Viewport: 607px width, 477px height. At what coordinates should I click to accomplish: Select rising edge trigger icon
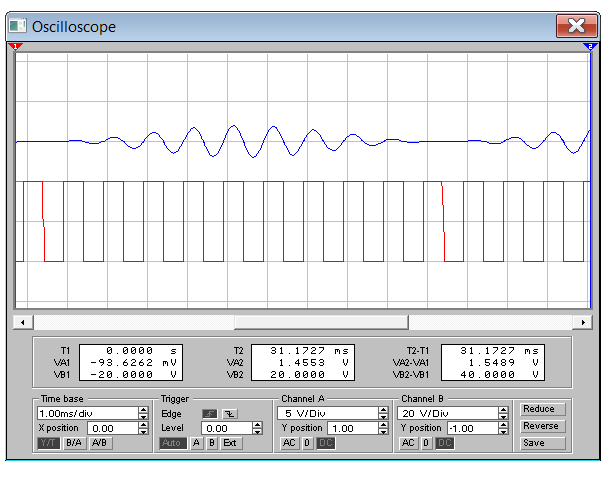209,414
